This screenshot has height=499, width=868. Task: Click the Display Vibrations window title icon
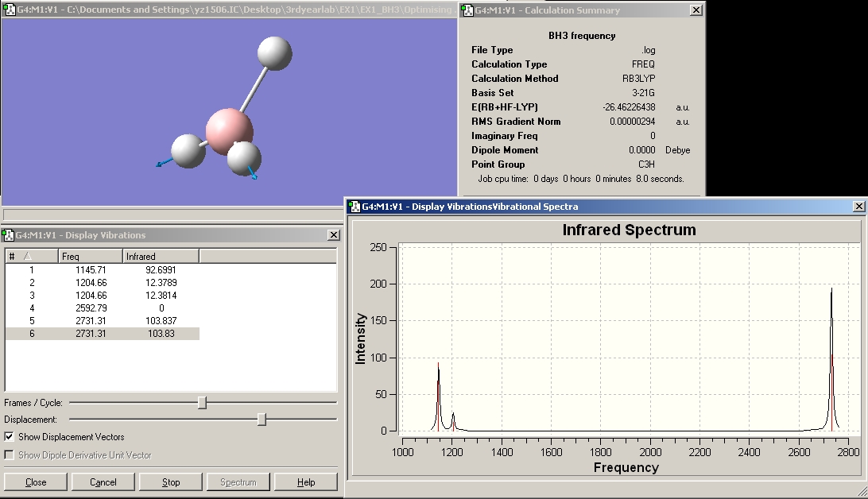tap(9, 235)
